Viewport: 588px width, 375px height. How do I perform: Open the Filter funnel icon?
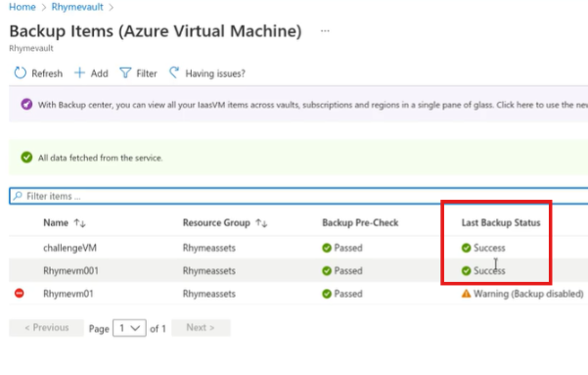(x=125, y=72)
